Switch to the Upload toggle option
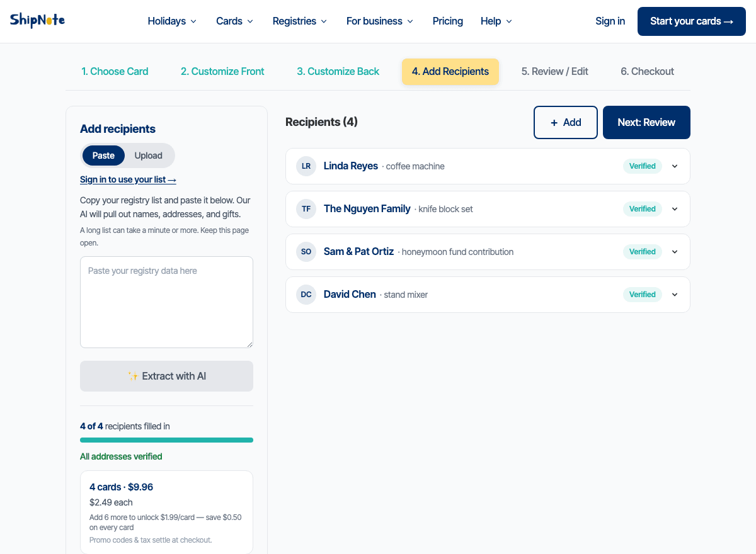756x554 pixels. point(148,155)
